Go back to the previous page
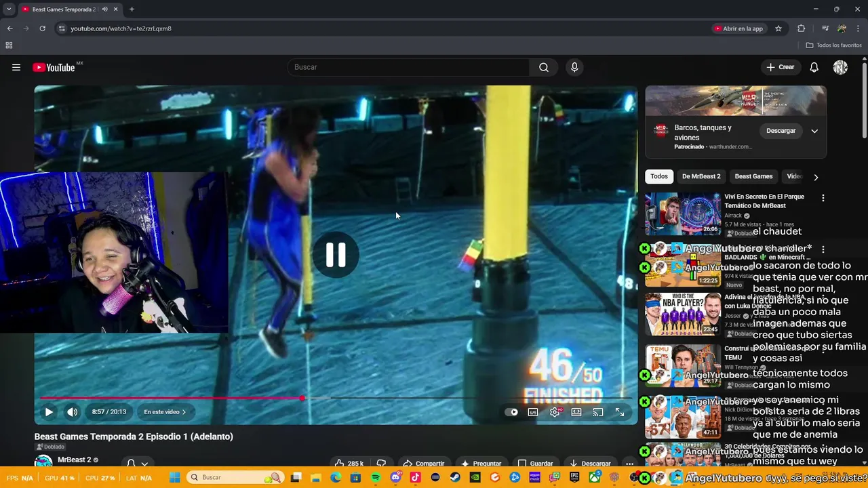The image size is (868, 488). point(9,28)
